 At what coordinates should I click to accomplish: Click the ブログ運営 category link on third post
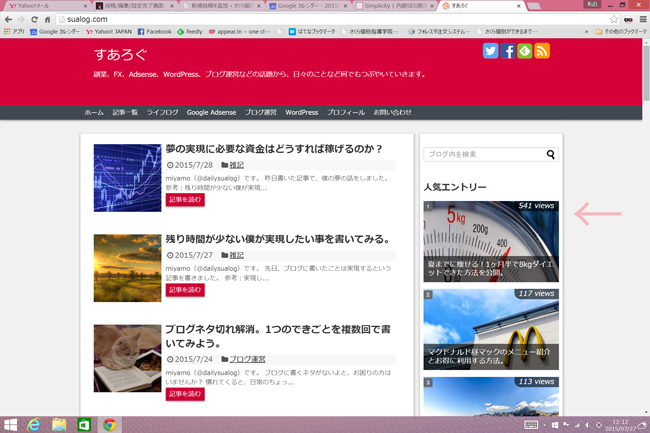click(x=247, y=358)
